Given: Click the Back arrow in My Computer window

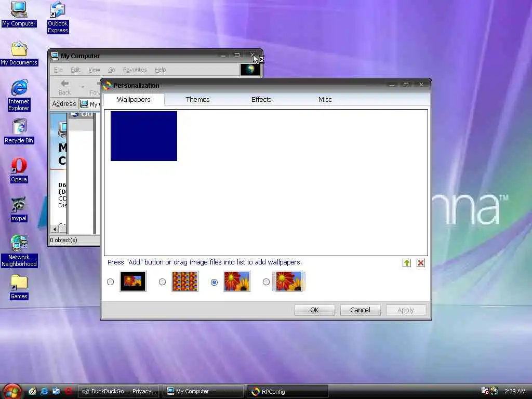Looking at the screenshot, I should [64, 87].
